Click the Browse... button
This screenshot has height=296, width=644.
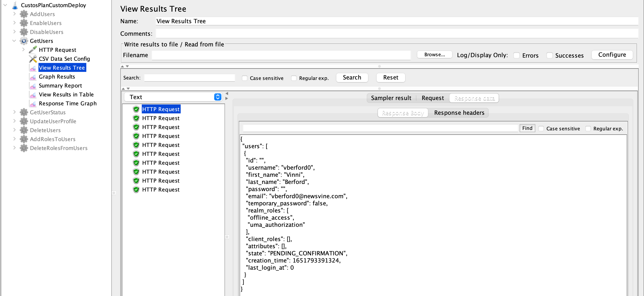click(434, 55)
